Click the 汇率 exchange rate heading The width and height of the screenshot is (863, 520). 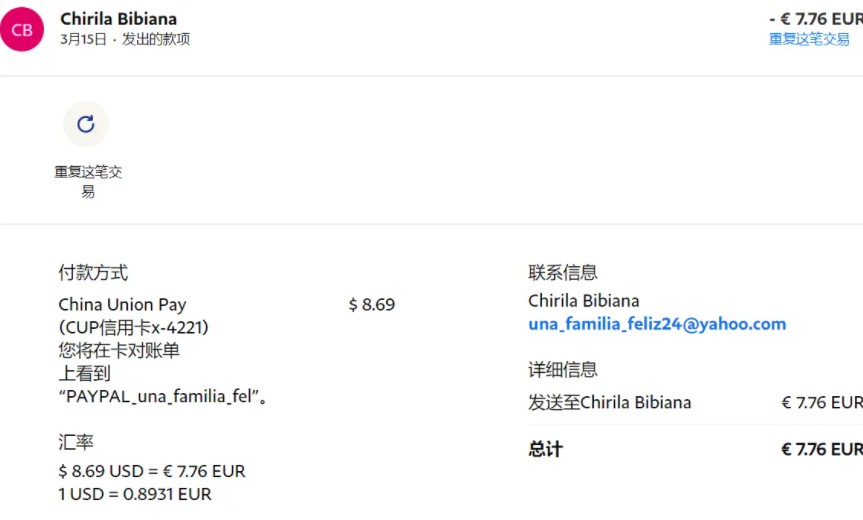76,442
